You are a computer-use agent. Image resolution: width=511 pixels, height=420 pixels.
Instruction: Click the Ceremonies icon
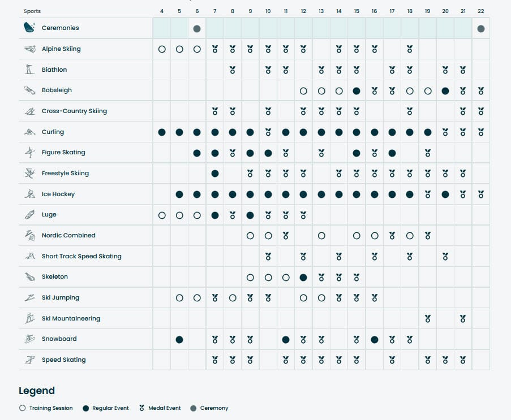coord(29,28)
